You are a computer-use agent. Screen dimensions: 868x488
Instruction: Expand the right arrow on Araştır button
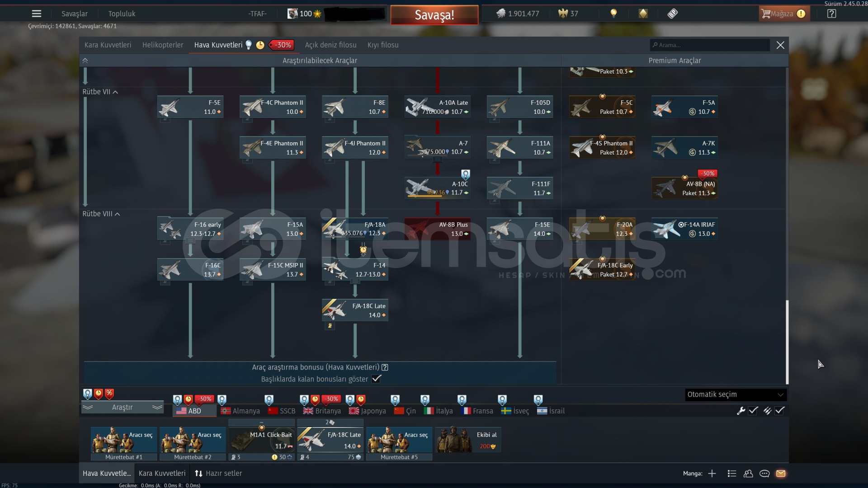point(157,407)
